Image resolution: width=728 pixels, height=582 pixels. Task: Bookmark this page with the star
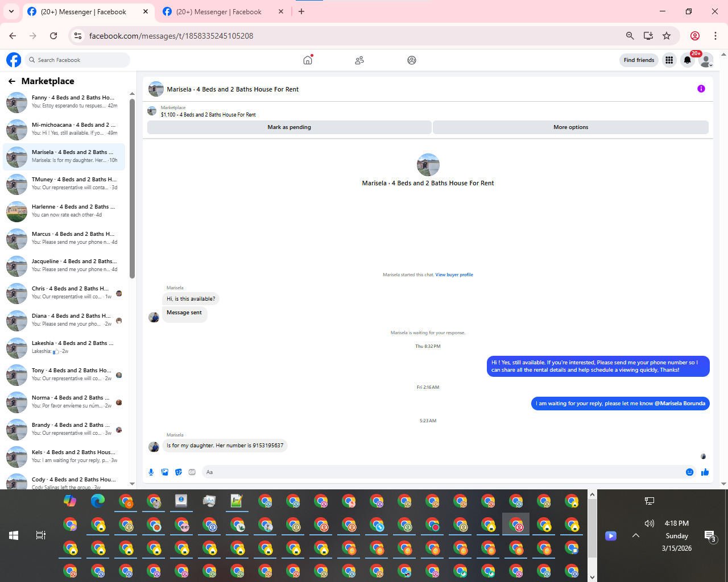[667, 36]
